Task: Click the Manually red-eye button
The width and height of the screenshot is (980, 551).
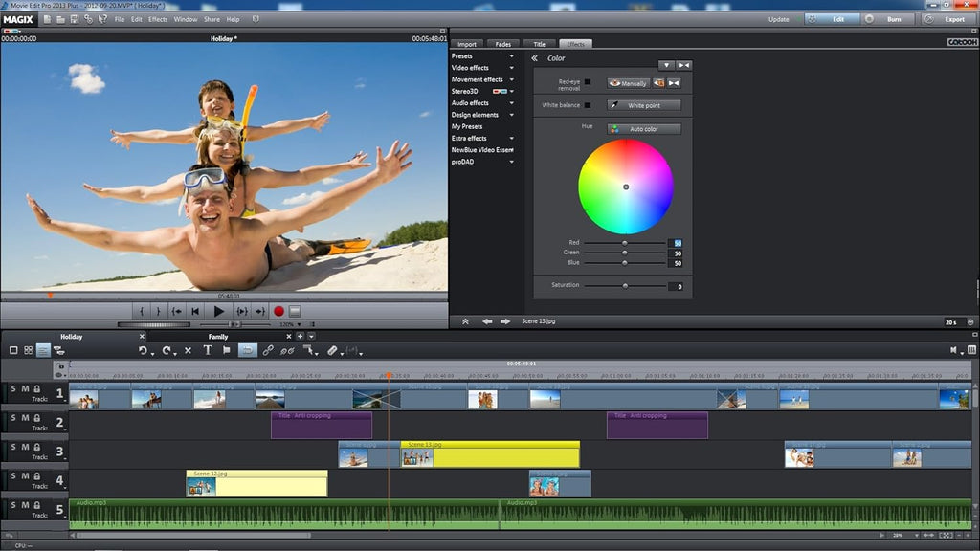Action: point(628,83)
